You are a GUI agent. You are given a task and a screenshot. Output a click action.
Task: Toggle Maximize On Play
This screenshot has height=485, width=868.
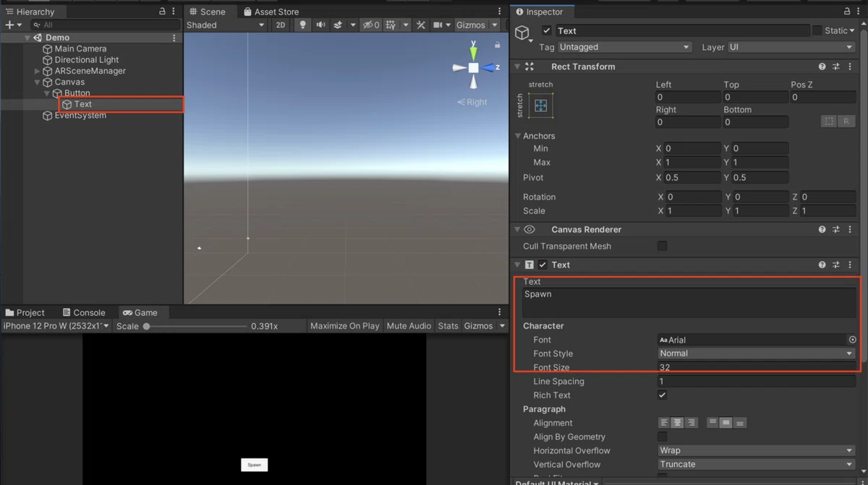pyautogui.click(x=344, y=326)
